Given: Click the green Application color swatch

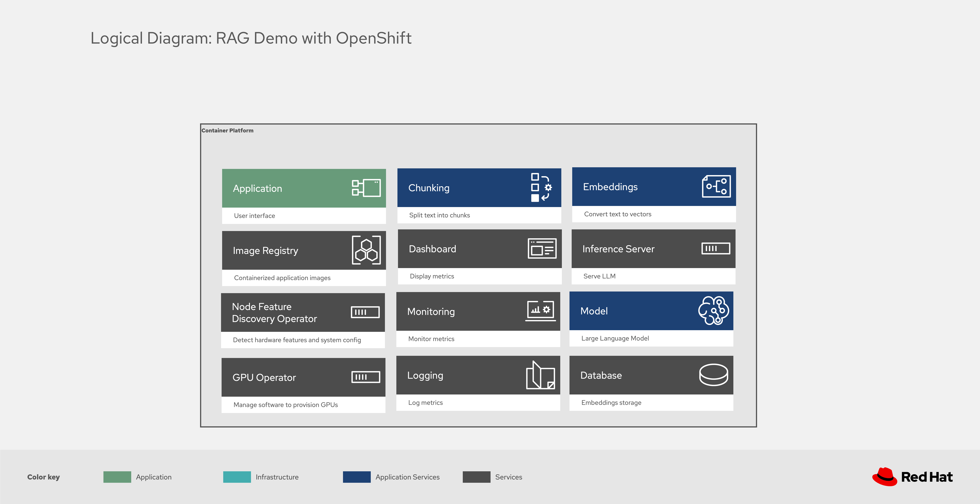Looking at the screenshot, I should coord(117,477).
